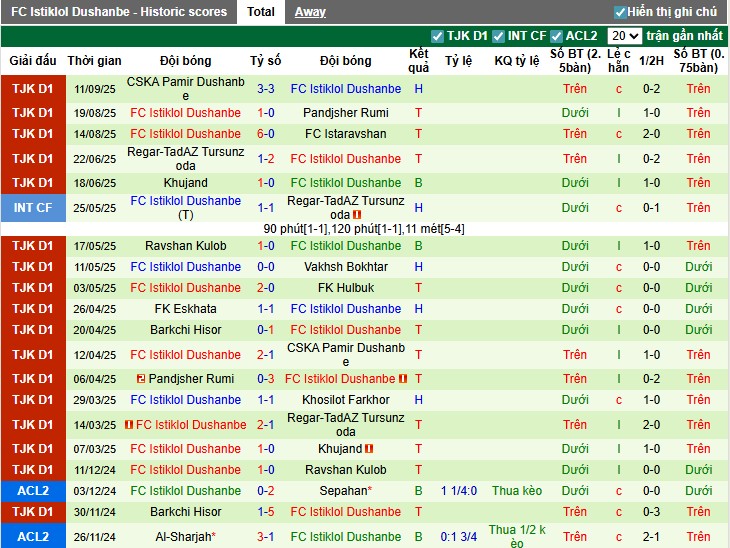Uncheck the TJK D1 league filter
Screen dimensions: 730x548
[437, 36]
